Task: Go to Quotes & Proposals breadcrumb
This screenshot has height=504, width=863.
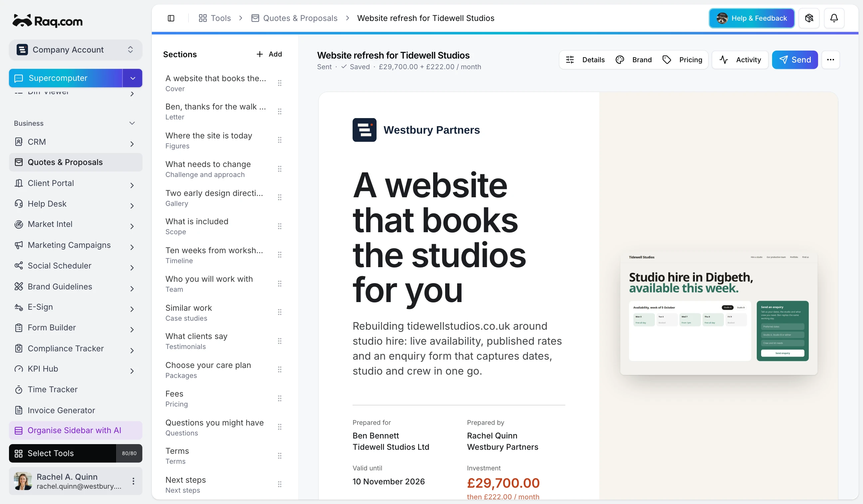Action: click(x=294, y=18)
